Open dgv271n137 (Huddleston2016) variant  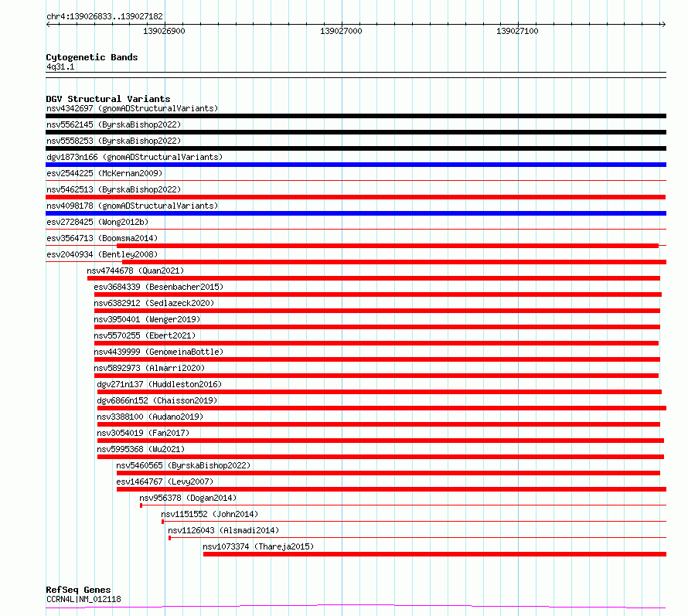159,384
